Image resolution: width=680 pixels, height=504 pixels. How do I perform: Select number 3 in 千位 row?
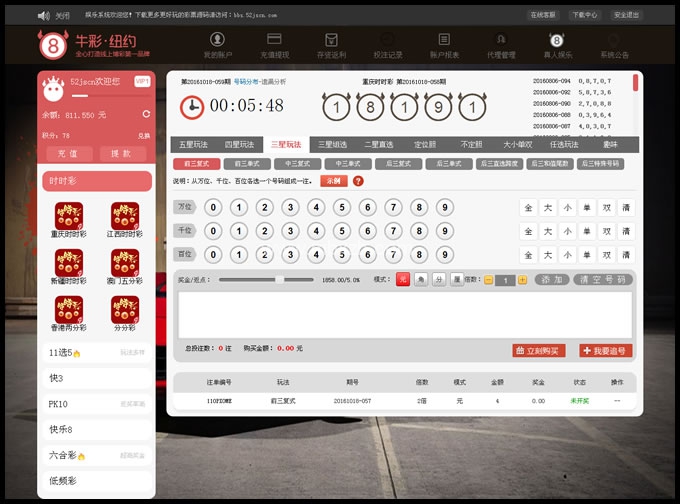[x=291, y=231]
